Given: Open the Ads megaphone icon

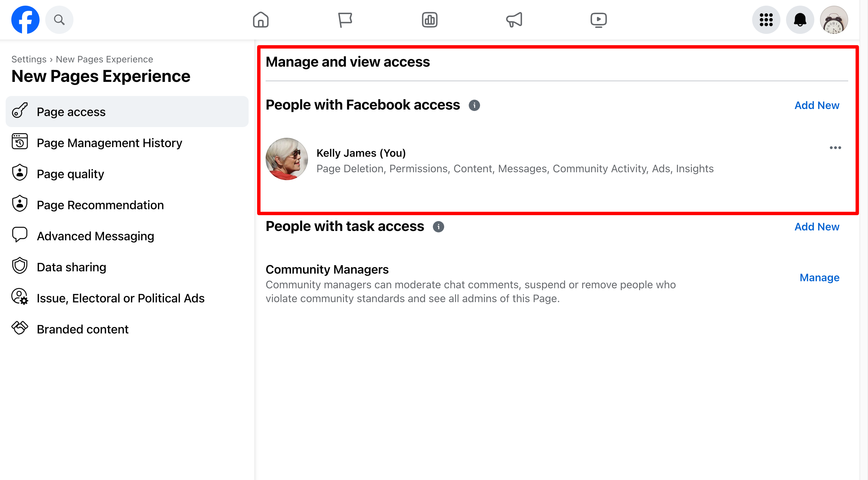Looking at the screenshot, I should pyautogui.click(x=513, y=19).
